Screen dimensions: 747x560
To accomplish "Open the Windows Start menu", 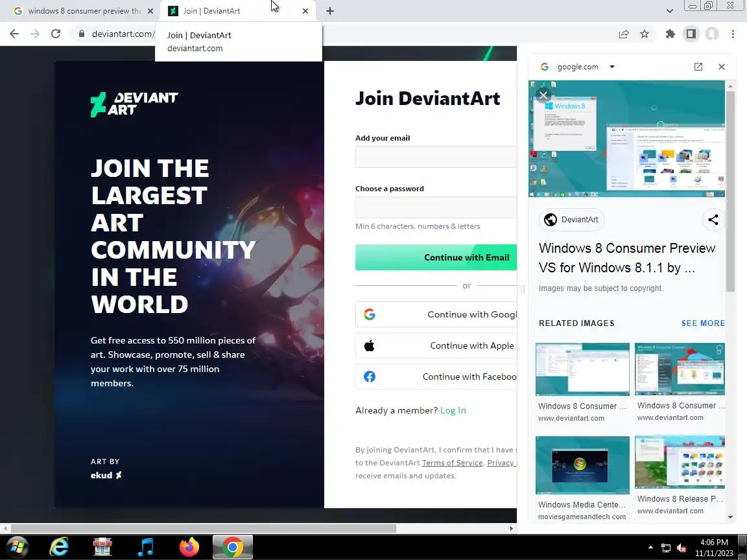I will click(17, 547).
